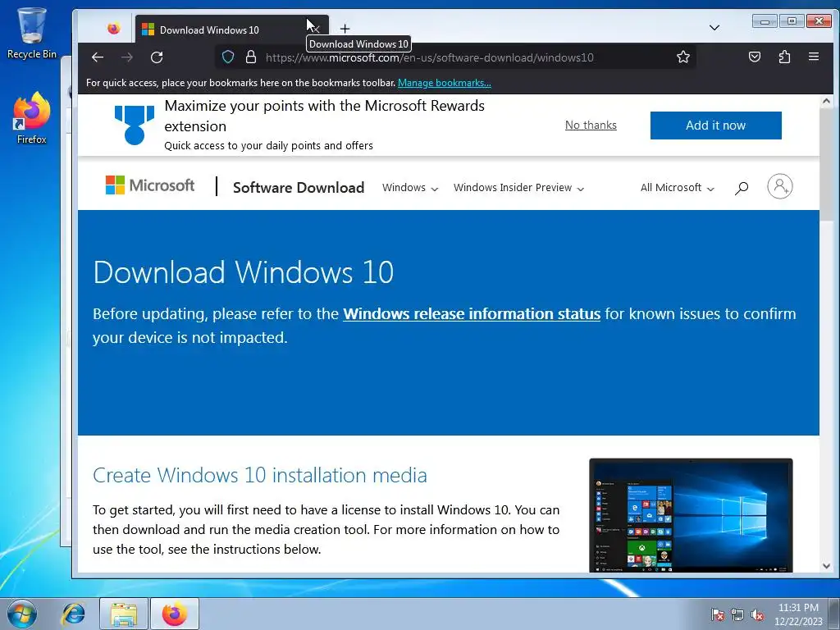840x630 pixels.
Task: Open the Firefox hamburger menu
Action: click(x=814, y=57)
